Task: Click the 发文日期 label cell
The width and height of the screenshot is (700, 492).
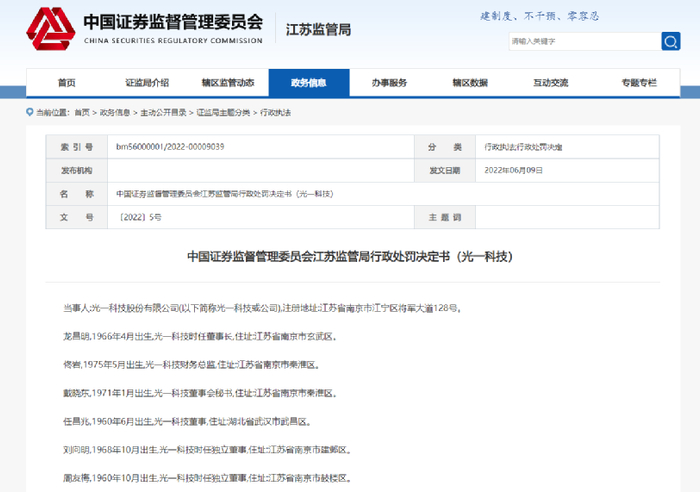Action: click(x=445, y=171)
